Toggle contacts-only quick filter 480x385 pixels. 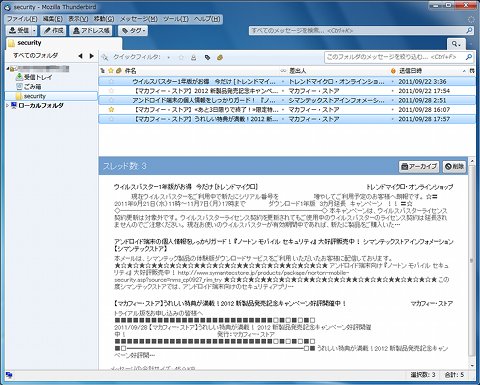pyautogui.click(x=194, y=58)
